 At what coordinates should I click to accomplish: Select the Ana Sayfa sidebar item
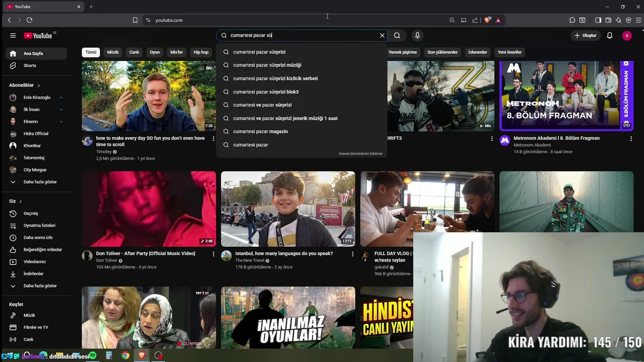tap(36, 53)
